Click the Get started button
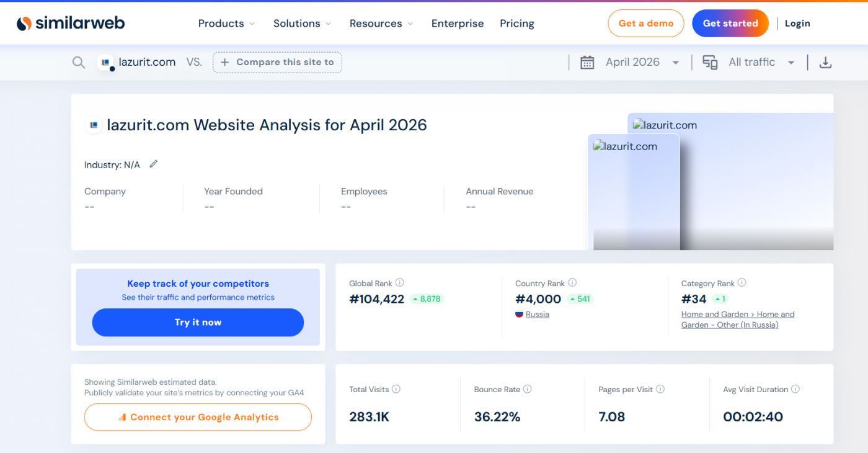Image resolution: width=868 pixels, height=453 pixels. tap(730, 24)
